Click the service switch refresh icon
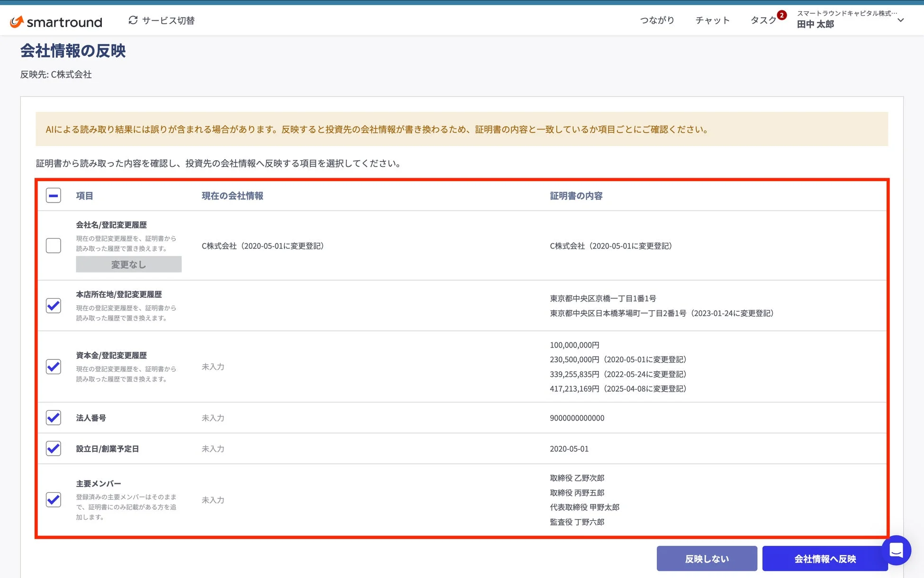Image resolution: width=924 pixels, height=578 pixels. pyautogui.click(x=133, y=20)
